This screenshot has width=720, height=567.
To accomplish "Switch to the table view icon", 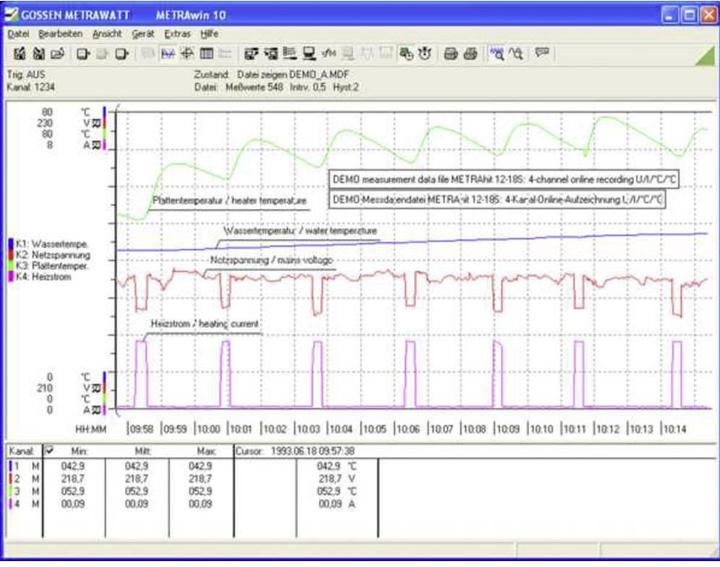I will point(207,54).
